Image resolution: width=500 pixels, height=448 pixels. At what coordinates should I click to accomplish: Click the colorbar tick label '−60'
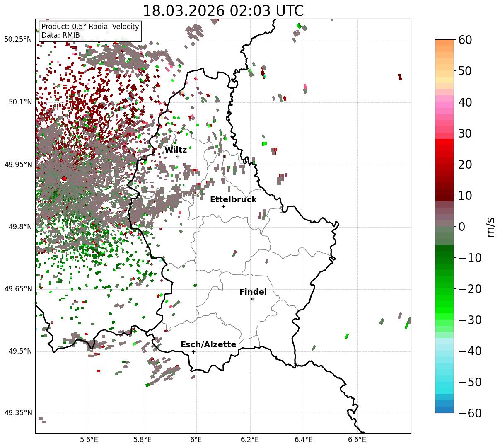click(x=470, y=413)
